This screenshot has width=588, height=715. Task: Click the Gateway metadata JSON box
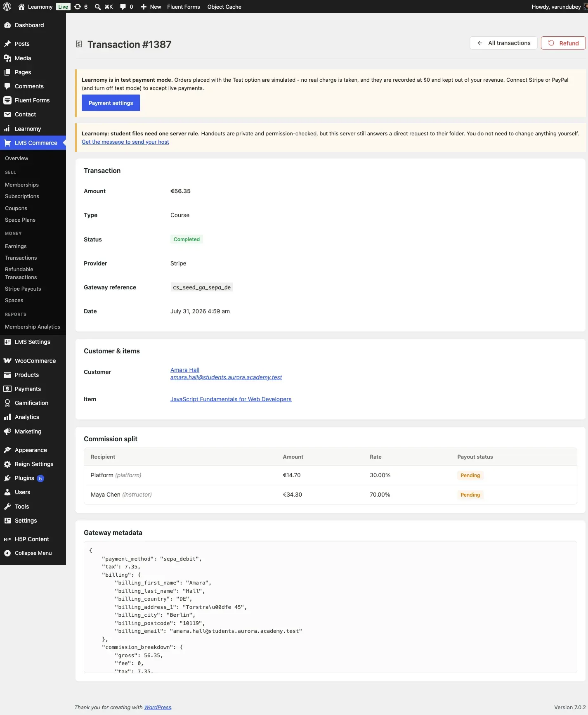pyautogui.click(x=330, y=607)
